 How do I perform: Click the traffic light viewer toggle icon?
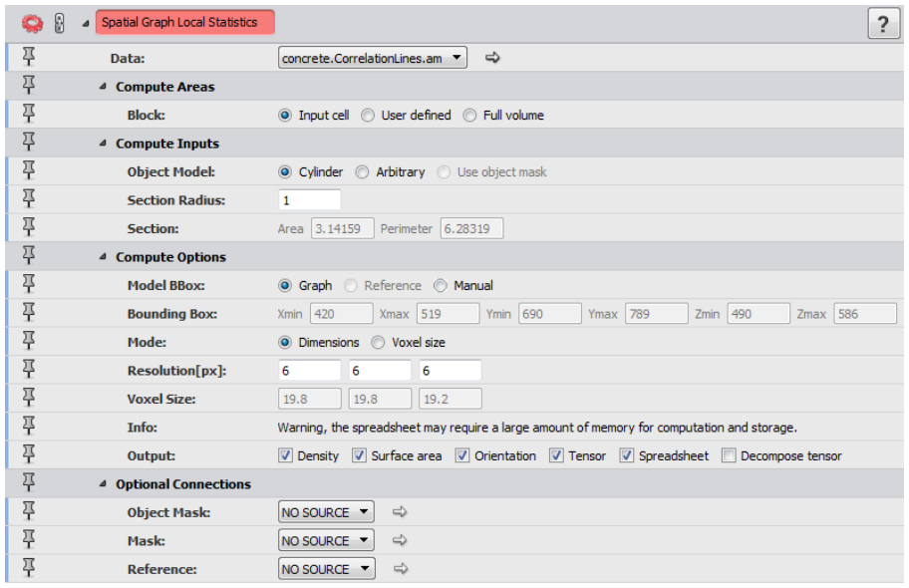[x=59, y=23]
